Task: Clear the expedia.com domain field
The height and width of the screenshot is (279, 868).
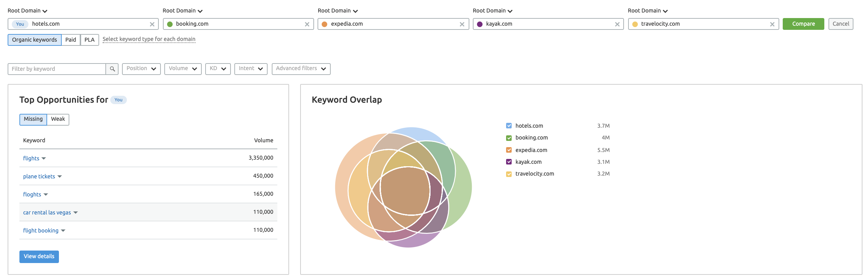Action: [462, 24]
